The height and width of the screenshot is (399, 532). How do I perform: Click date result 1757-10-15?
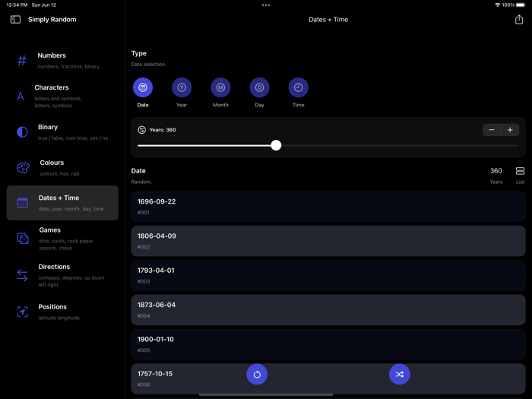[328, 378]
